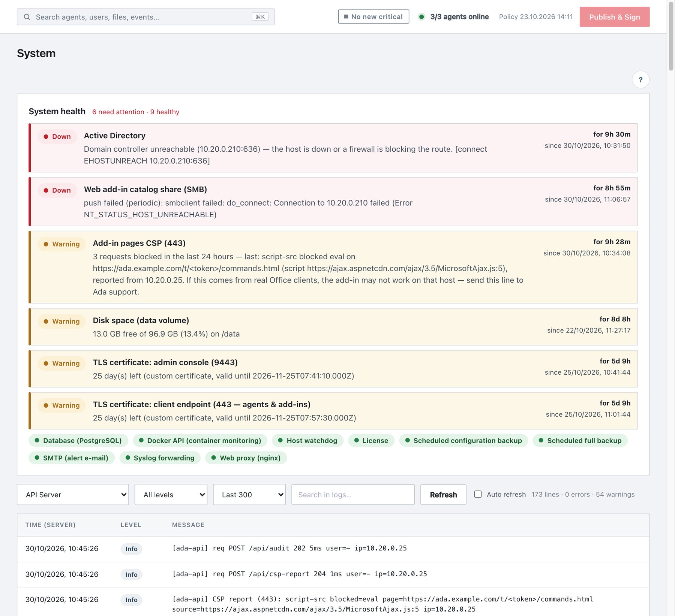This screenshot has width=675, height=616.
Task: Click the Info badge on /api/csp-report row
Action: tap(131, 575)
